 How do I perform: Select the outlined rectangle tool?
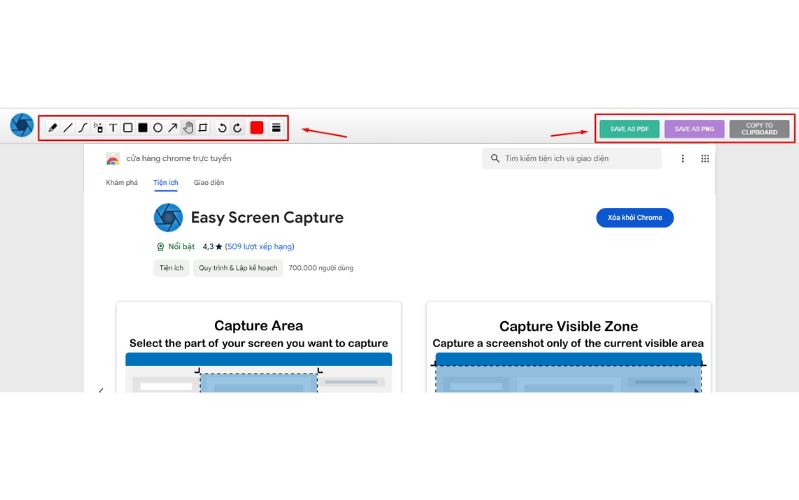(128, 127)
